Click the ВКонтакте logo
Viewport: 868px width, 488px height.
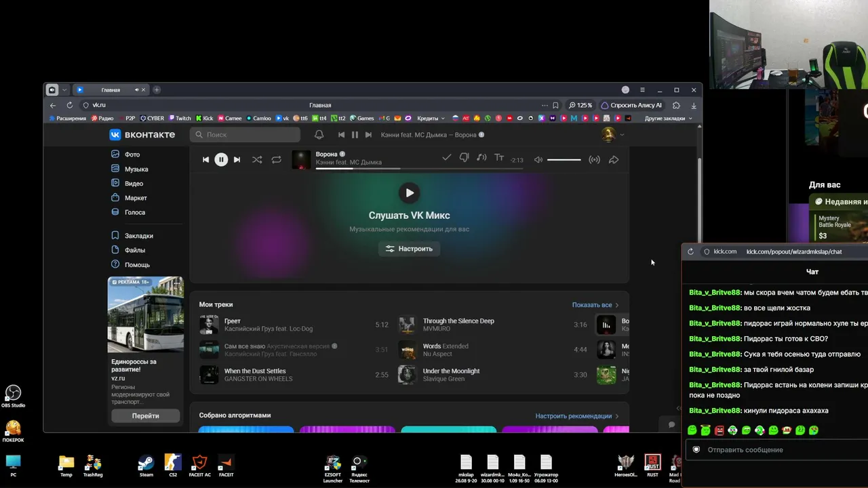142,135
